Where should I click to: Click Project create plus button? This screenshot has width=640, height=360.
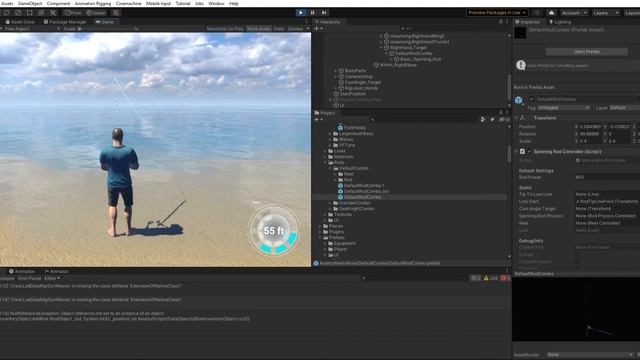tap(317, 120)
